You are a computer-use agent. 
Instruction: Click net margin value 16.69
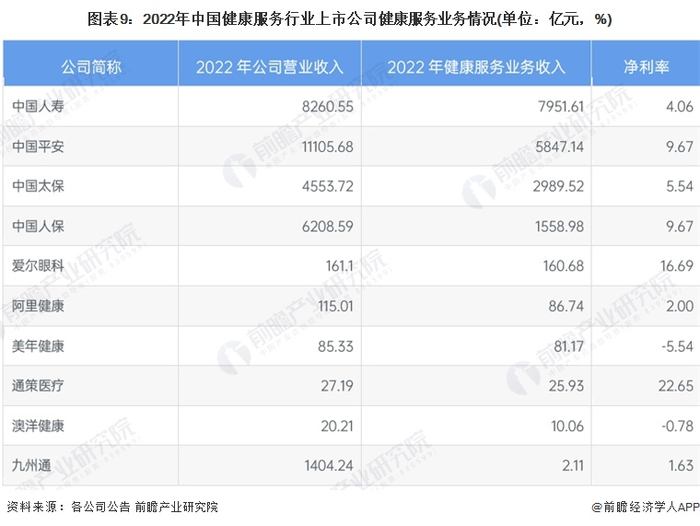677,266
